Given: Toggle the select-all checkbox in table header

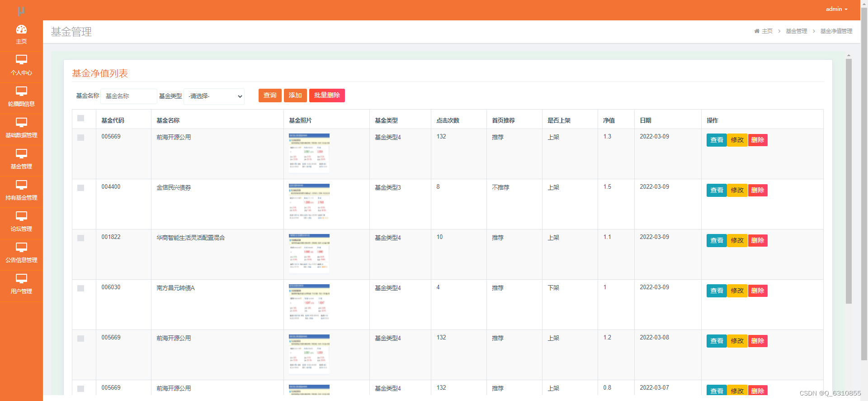Looking at the screenshot, I should click(81, 118).
